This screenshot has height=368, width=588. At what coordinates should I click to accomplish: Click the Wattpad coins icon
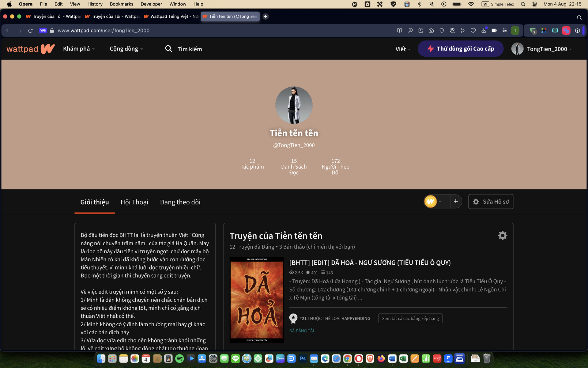(430, 201)
